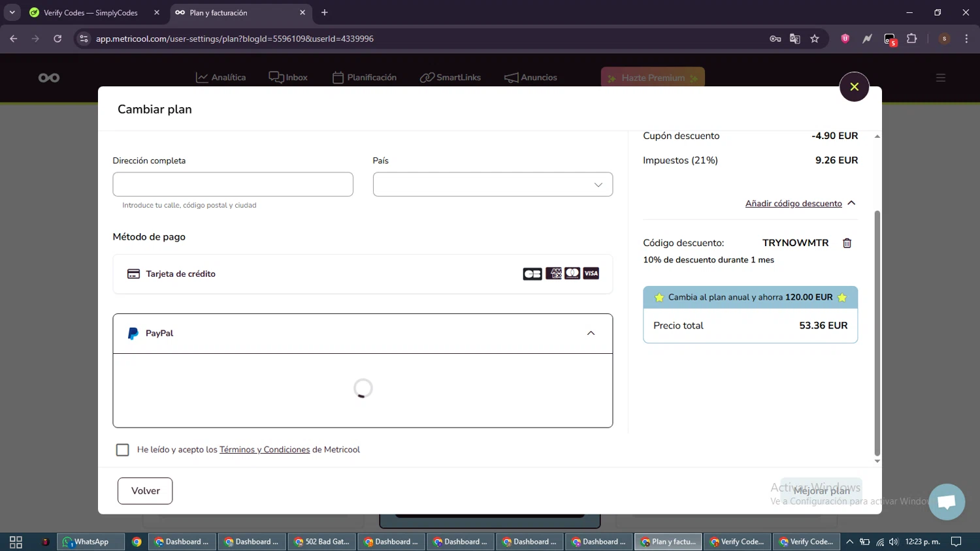Click the Metricool infinity logo

[49, 78]
